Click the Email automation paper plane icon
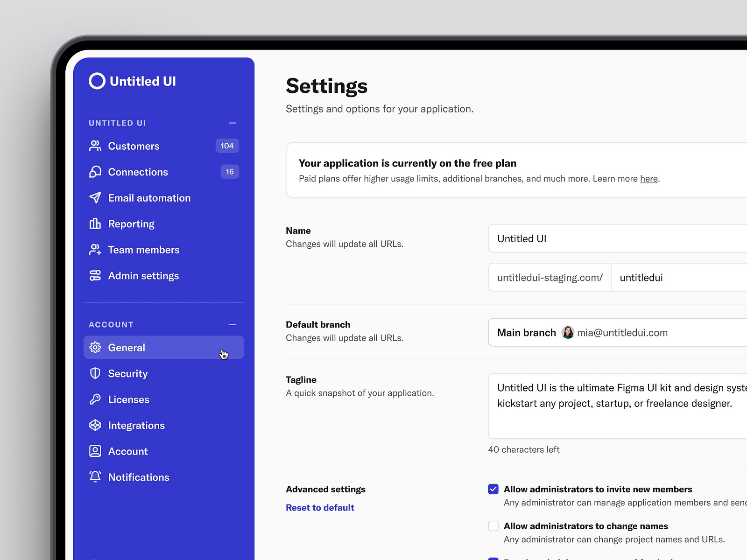The width and height of the screenshot is (747, 560). coord(95,198)
